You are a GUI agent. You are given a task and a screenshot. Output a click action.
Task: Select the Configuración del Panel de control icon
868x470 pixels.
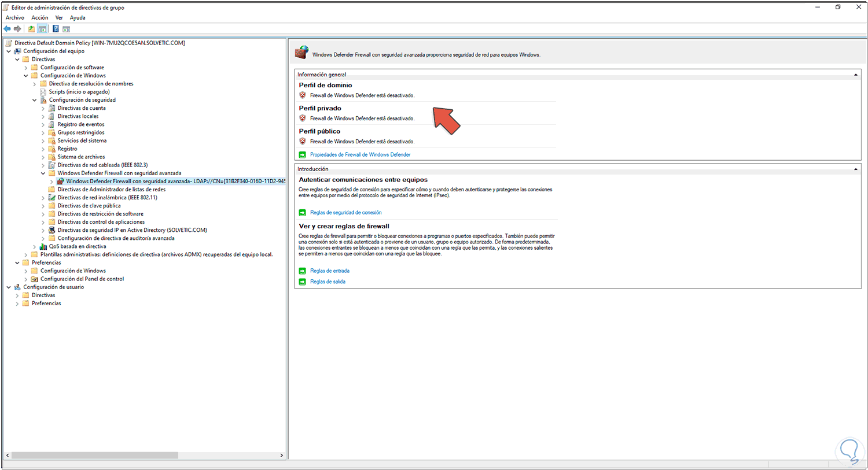point(35,279)
